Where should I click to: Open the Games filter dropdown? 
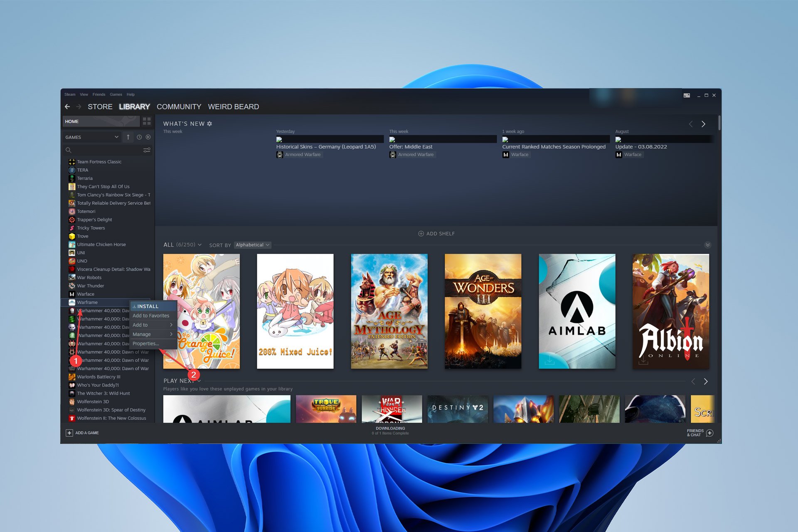tap(92, 137)
